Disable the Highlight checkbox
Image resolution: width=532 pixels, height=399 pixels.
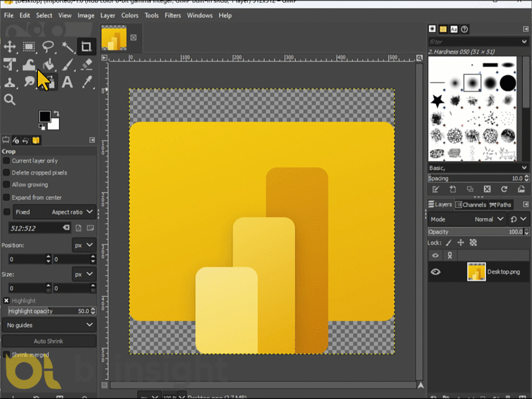(6, 301)
